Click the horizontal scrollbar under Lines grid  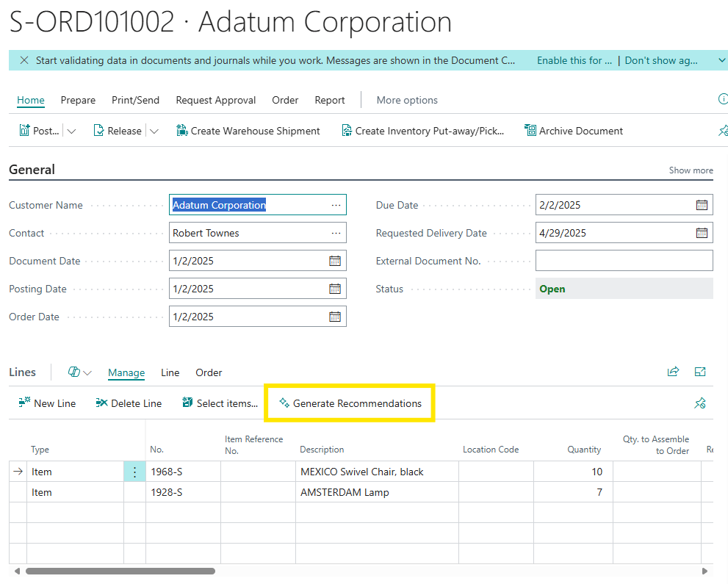pos(120,571)
